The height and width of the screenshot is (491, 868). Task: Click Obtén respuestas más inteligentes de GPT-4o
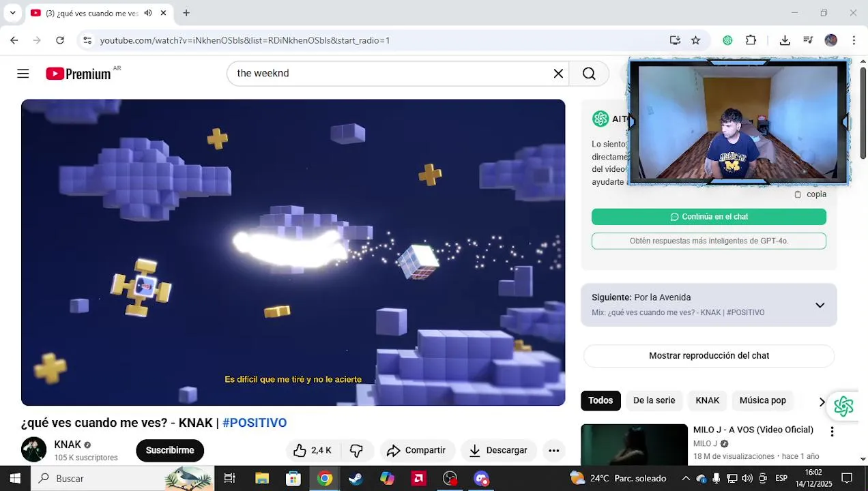click(709, 241)
